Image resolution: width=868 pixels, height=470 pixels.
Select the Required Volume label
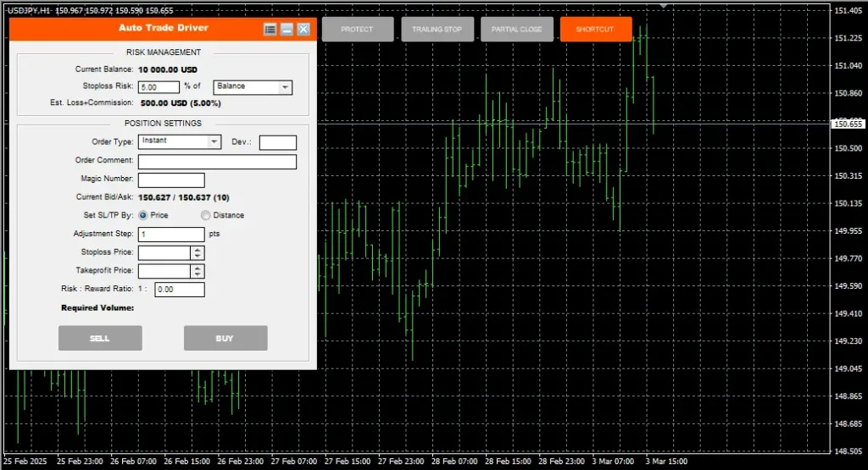(97, 308)
